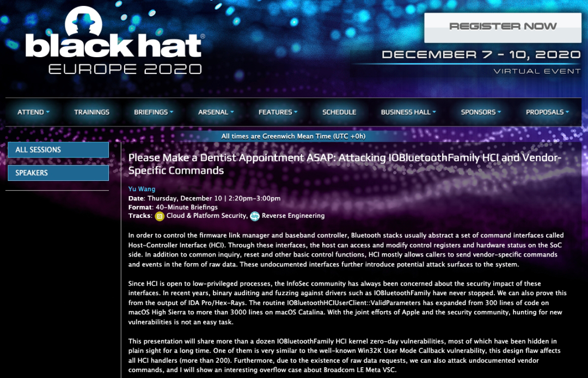588x378 pixels.
Task: Open the Features dropdown
Action: 278,112
